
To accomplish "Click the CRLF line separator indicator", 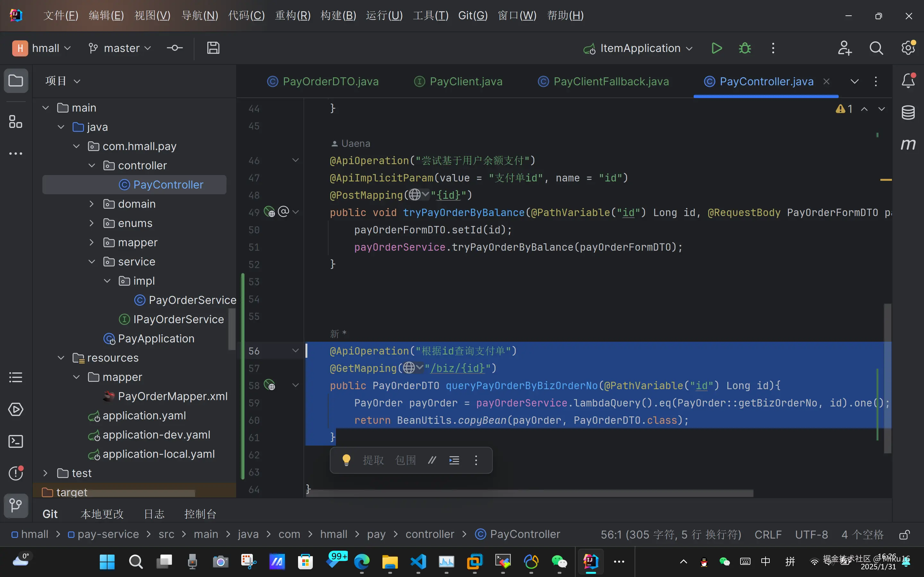I will pyautogui.click(x=768, y=535).
